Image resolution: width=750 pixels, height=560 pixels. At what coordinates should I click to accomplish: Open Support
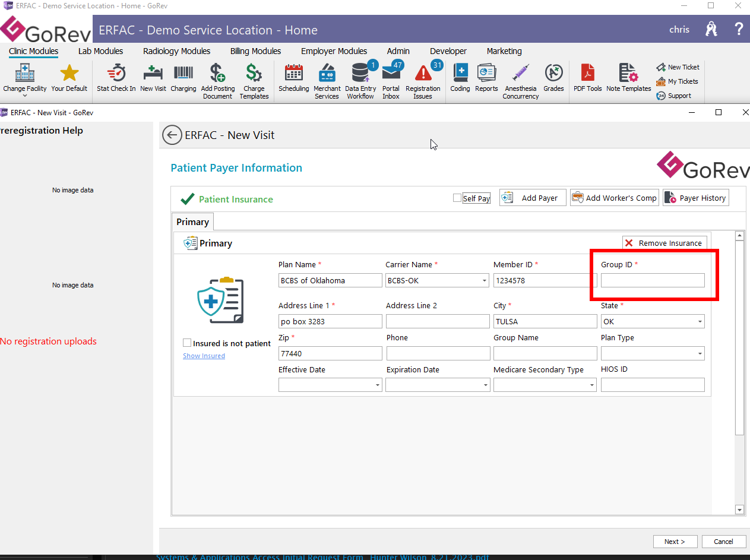674,96
